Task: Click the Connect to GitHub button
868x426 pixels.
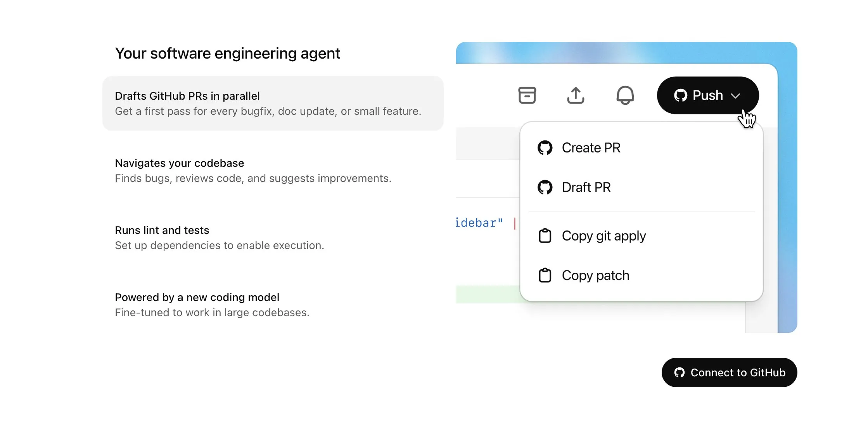Action: tap(729, 372)
